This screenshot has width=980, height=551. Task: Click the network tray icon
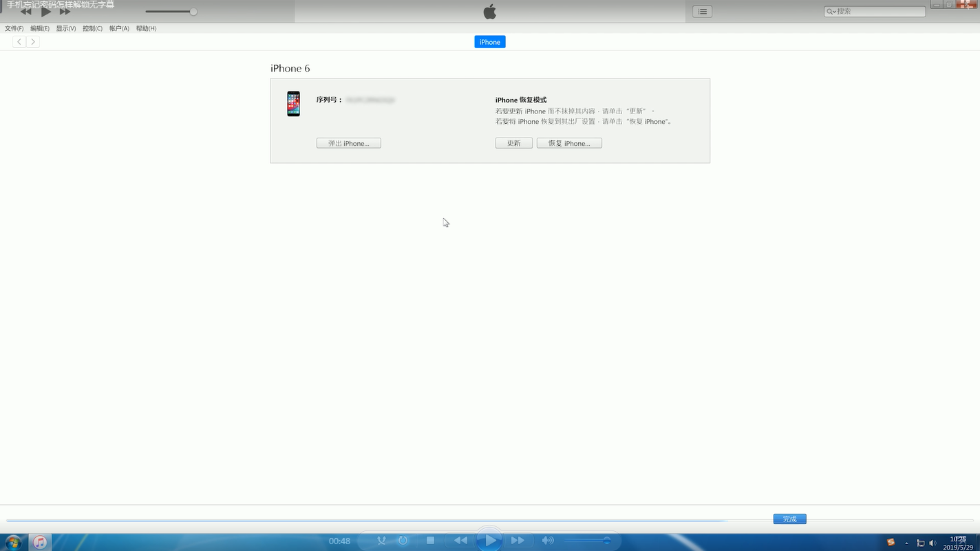coord(921,543)
